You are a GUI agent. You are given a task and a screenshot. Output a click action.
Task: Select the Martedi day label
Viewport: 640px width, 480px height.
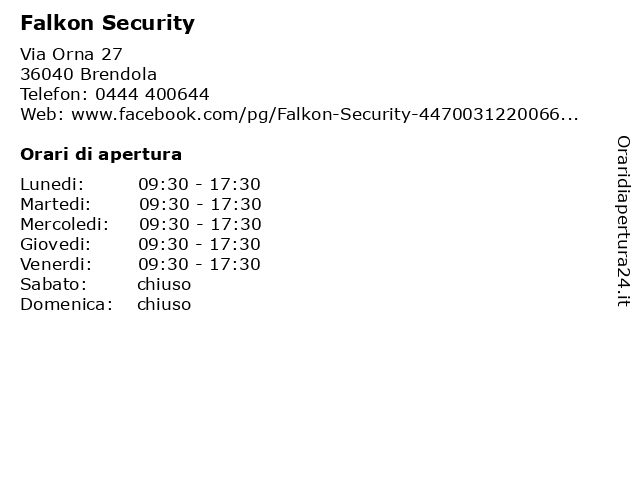coord(56,204)
